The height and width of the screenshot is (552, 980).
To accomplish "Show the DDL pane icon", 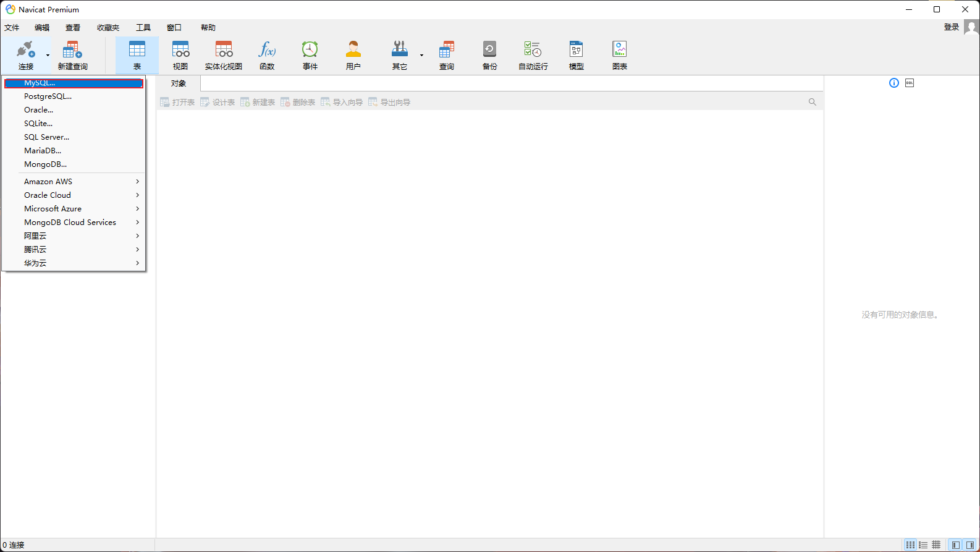I will click(x=910, y=83).
